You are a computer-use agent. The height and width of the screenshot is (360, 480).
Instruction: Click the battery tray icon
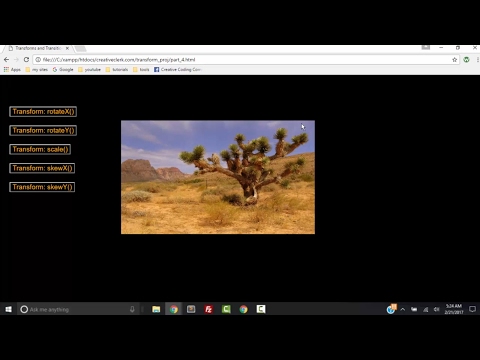click(414, 309)
